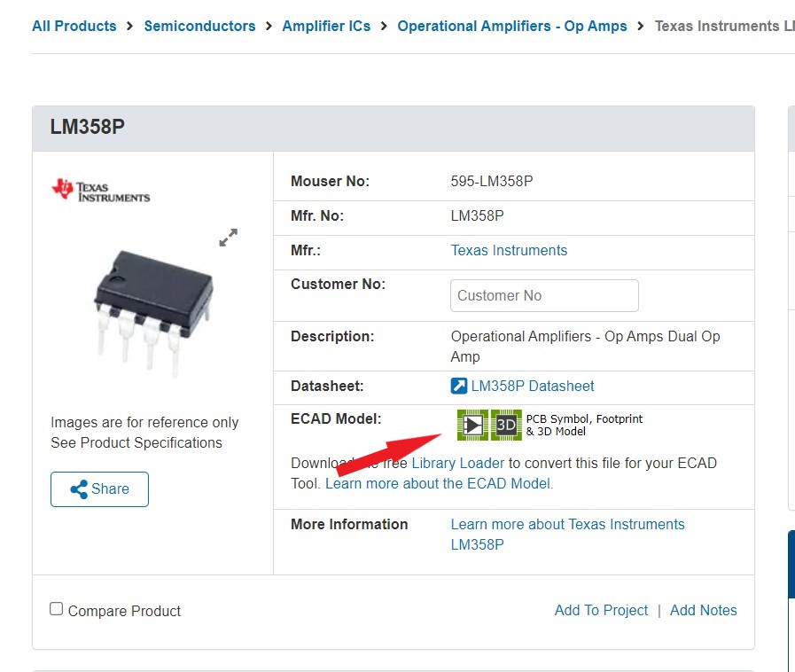This screenshot has height=672, width=795.
Task: Navigate to Amplifier ICs breadcrumb
Action: pyautogui.click(x=326, y=26)
